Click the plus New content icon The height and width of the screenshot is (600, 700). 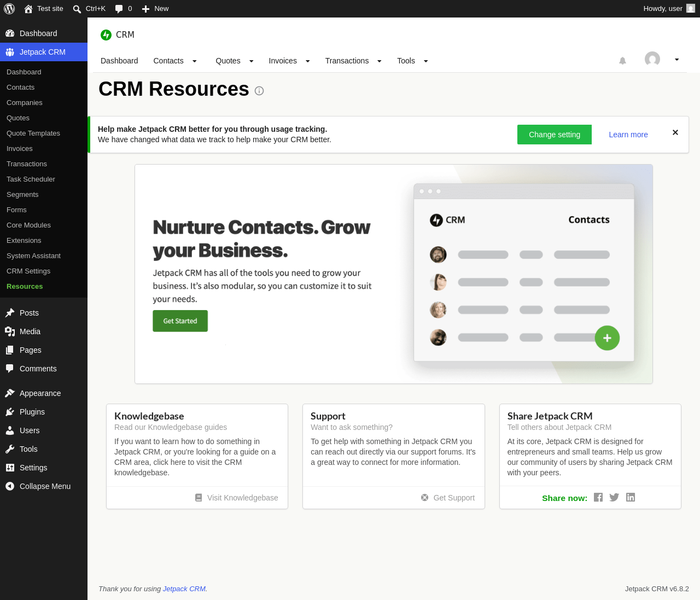pos(146,9)
